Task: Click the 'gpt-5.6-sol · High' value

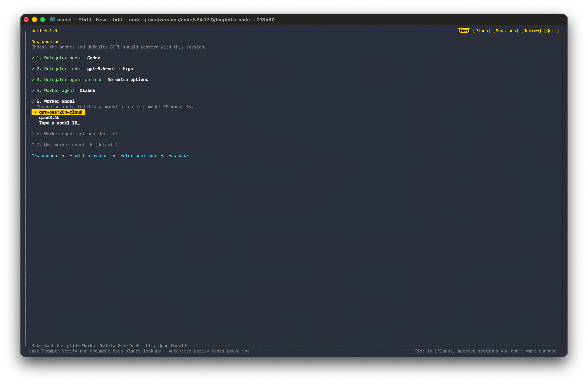Action: tap(110, 69)
